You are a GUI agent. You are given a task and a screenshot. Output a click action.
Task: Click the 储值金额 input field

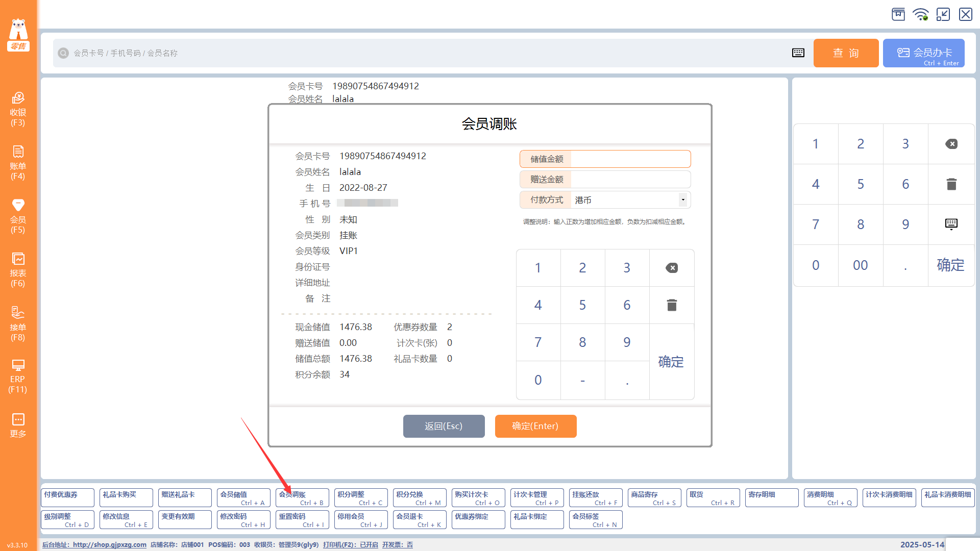(630, 159)
